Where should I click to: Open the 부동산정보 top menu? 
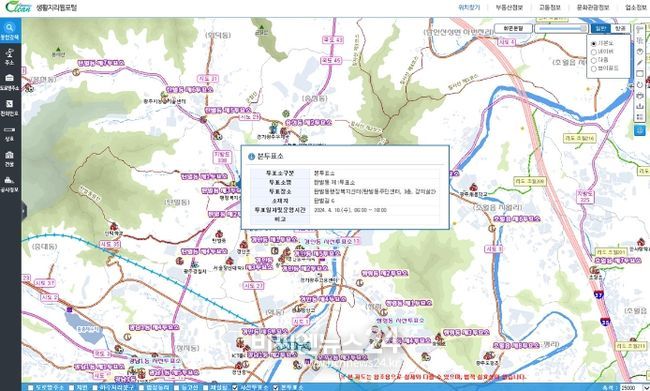(x=509, y=7)
